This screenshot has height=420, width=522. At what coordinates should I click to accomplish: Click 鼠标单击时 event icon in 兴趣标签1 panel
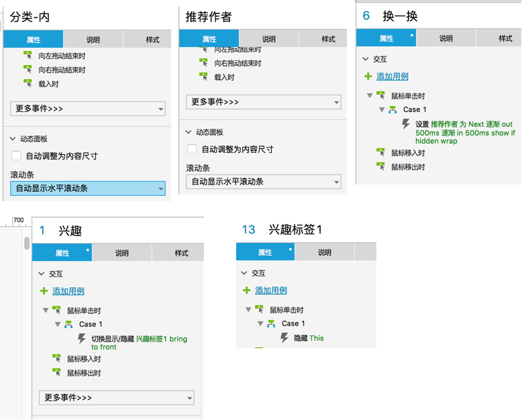pyautogui.click(x=260, y=309)
